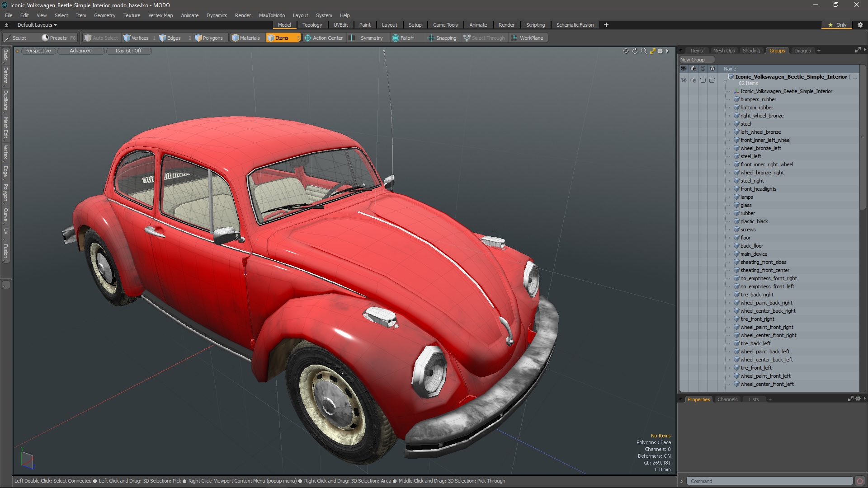
Task: Click the render camera column header
Action: 693,69
